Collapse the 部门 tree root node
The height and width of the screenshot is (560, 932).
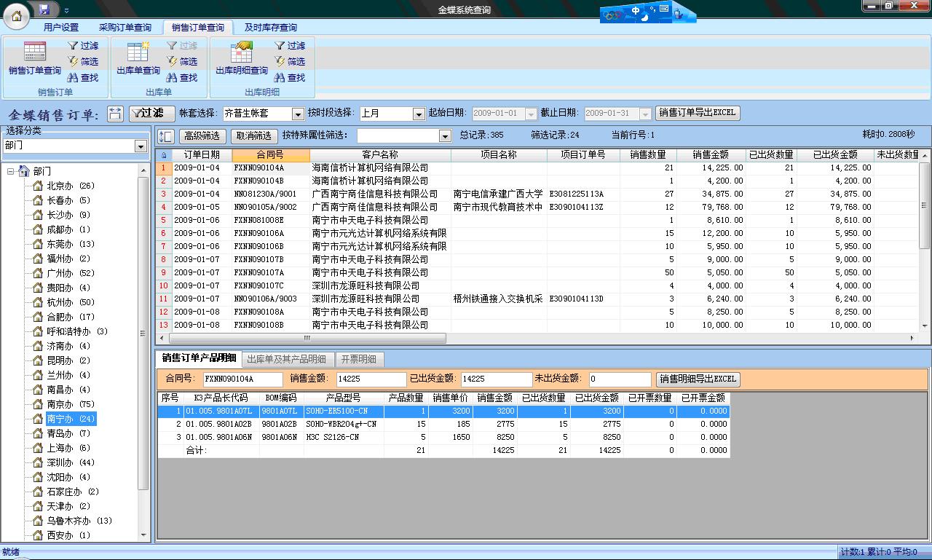(11, 171)
